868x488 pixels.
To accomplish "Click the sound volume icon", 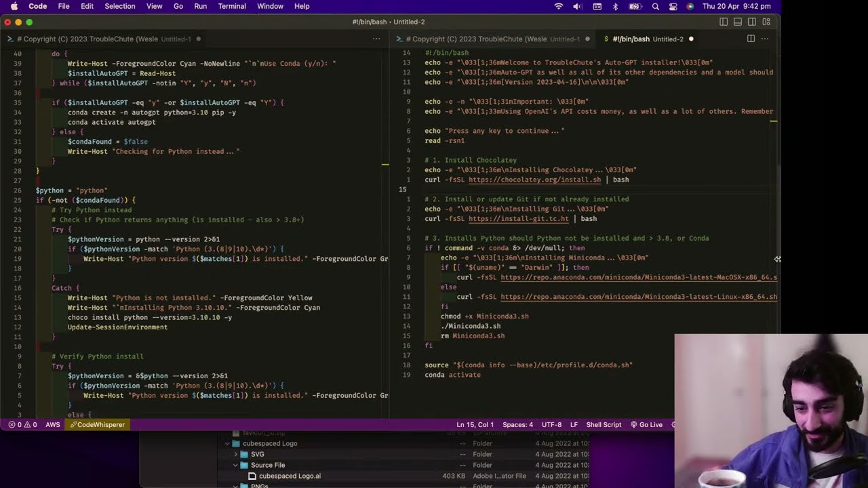I will [578, 6].
